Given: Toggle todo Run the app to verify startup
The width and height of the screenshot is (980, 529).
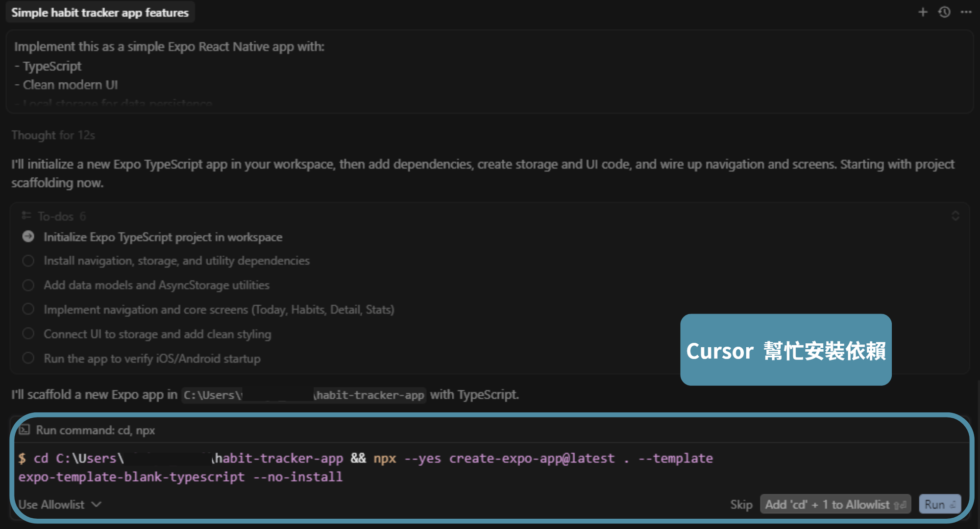Looking at the screenshot, I should coord(28,358).
